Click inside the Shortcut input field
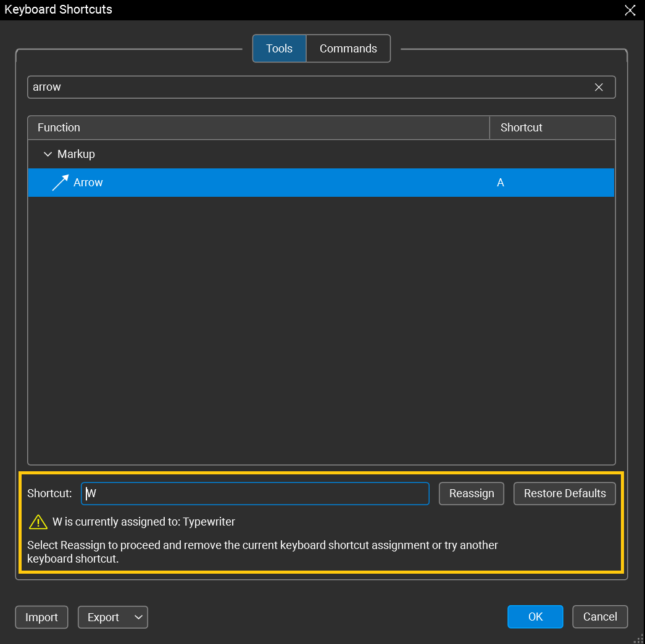Image resolution: width=645 pixels, height=644 pixels. click(x=255, y=493)
